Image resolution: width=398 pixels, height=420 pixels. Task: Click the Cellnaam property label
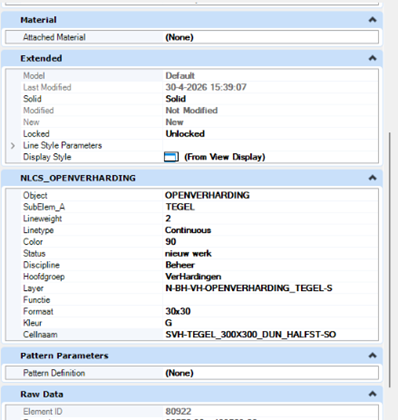[40, 335]
